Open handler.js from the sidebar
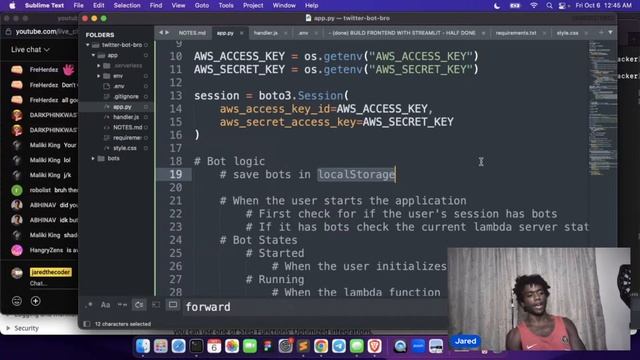Image resolution: width=640 pixels, height=360 pixels. pyautogui.click(x=126, y=117)
